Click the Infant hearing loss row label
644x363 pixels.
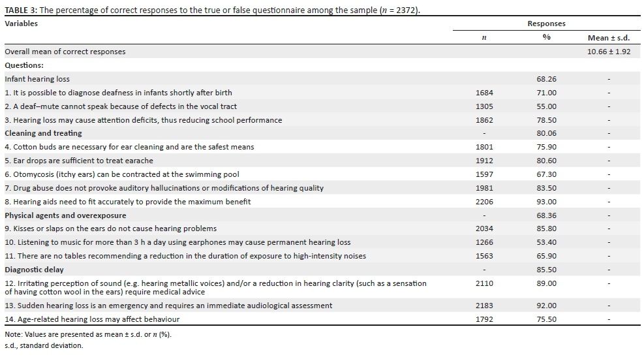(x=37, y=79)
